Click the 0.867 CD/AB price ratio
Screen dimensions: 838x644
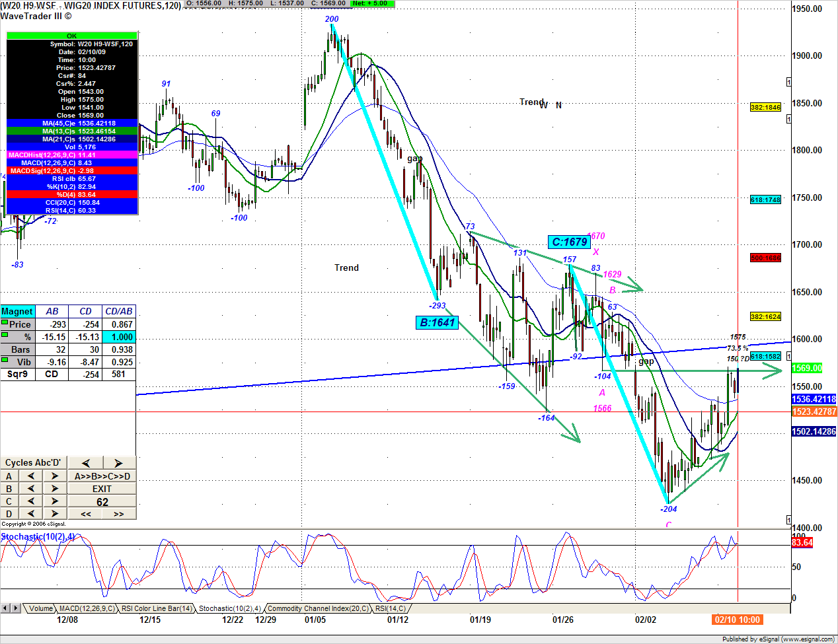119,324
